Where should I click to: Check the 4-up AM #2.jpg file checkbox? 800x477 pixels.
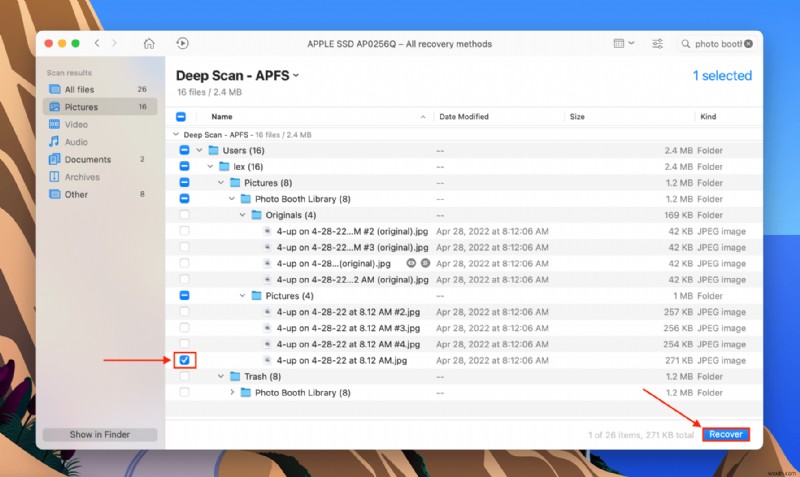184,312
